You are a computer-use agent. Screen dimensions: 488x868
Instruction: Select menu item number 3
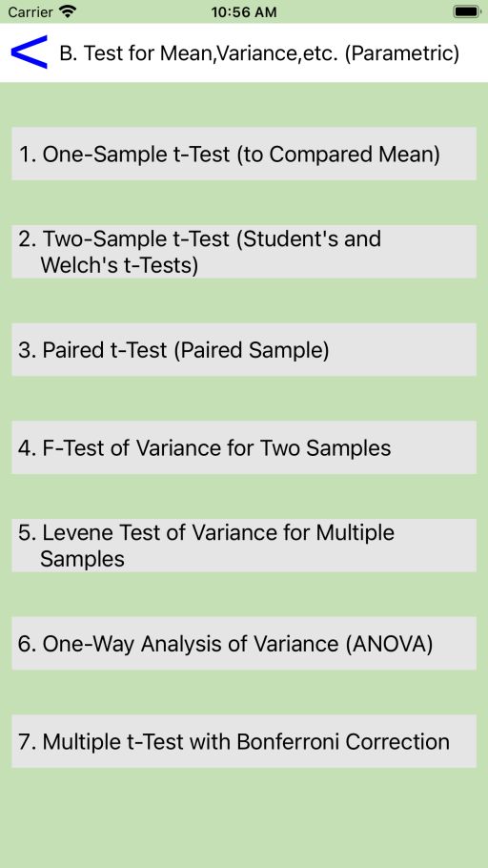(x=244, y=350)
